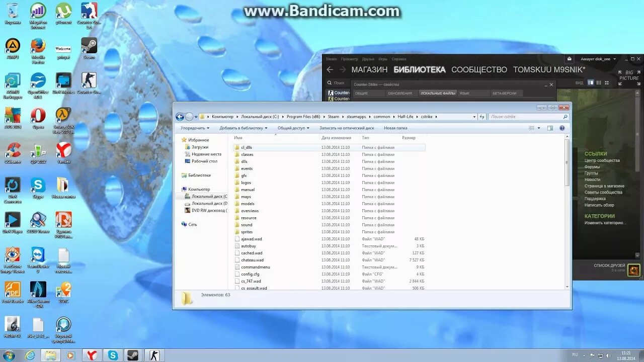Viewport: 644px width, 362px height.
Task: Open МАГАЗИН tab in Steam
Action: (x=369, y=70)
